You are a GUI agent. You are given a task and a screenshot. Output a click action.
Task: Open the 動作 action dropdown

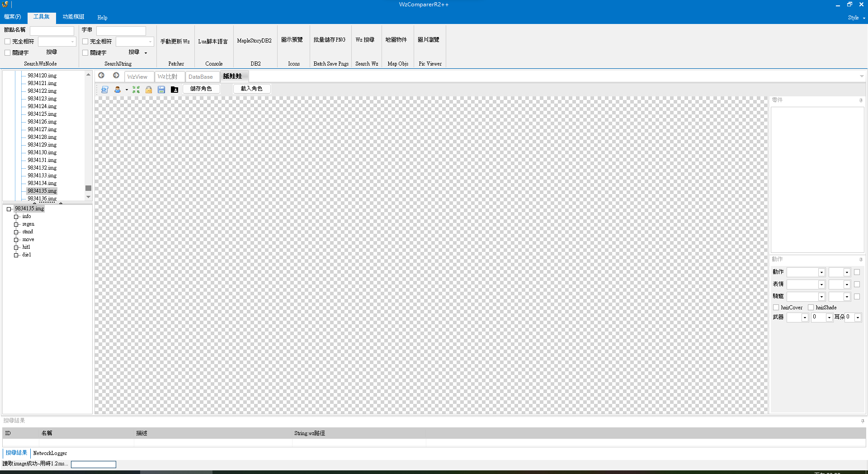tap(821, 272)
